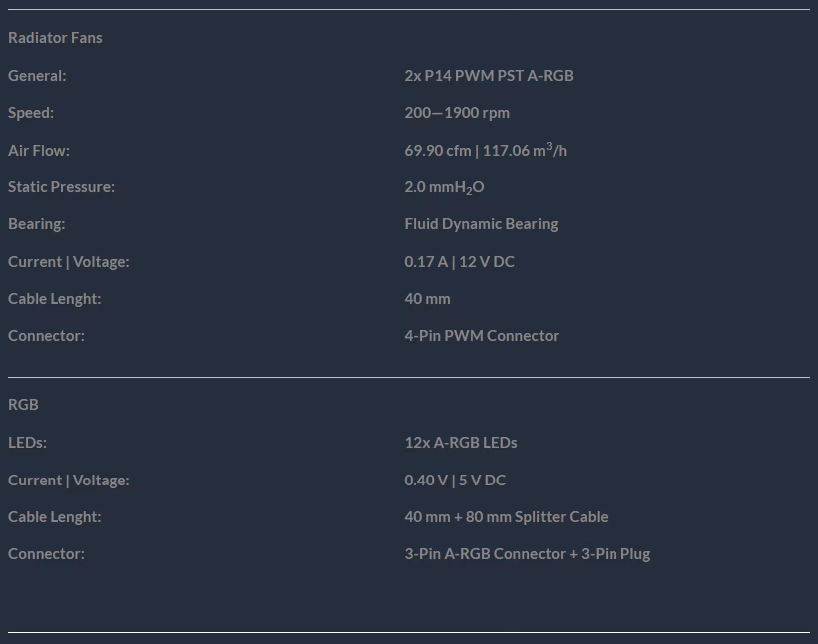Click the 40 mm + 80 mm Splitter Cable text
Image resolution: width=818 pixels, height=644 pixels.
(x=506, y=517)
